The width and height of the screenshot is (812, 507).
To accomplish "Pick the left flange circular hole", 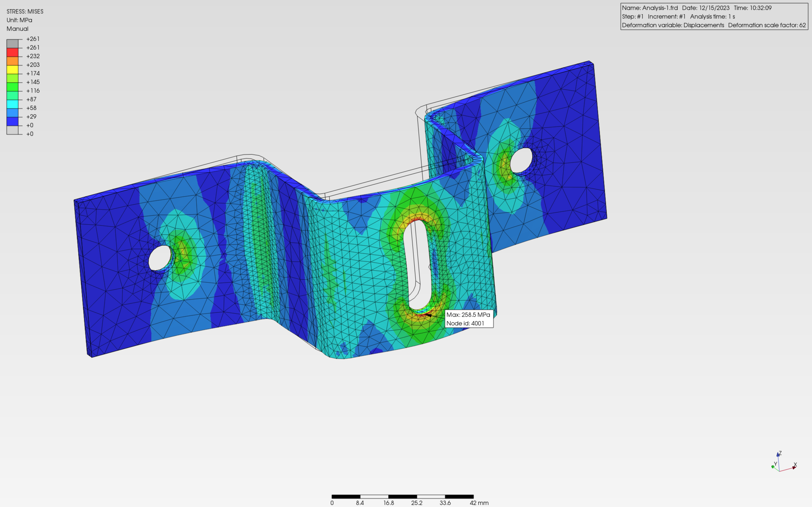I will [x=160, y=258].
